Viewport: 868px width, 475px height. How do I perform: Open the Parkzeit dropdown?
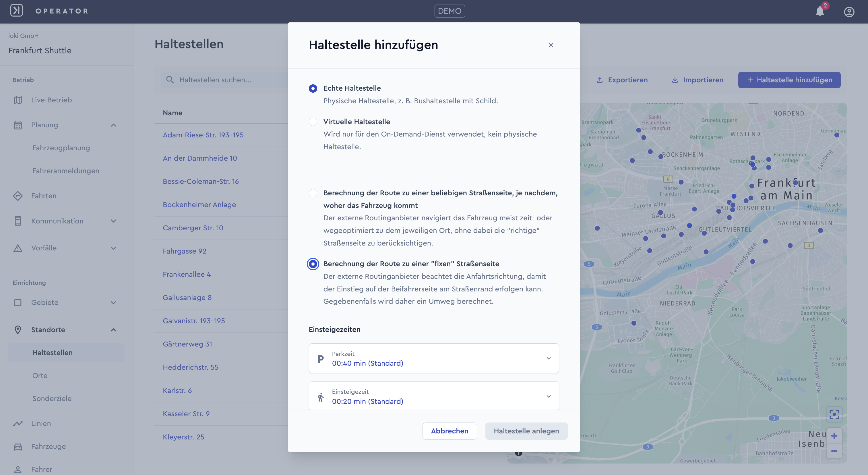point(434,358)
